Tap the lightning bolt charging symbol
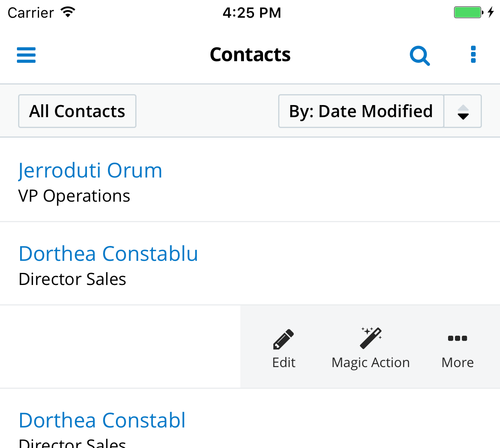Image resolution: width=500 pixels, height=448 pixels. coord(490,12)
